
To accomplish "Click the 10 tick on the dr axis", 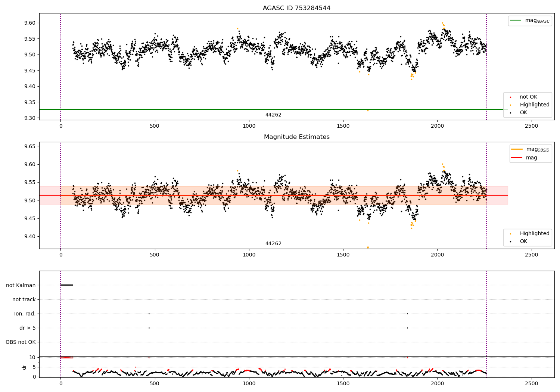I will [x=32, y=357].
